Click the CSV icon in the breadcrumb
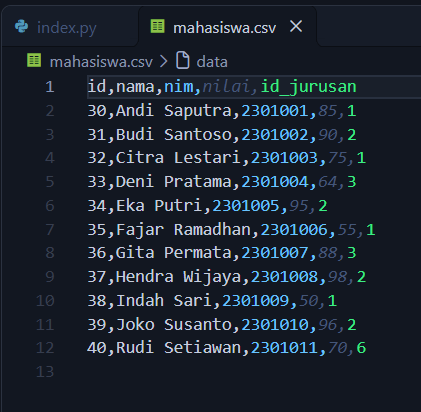 pos(34,61)
